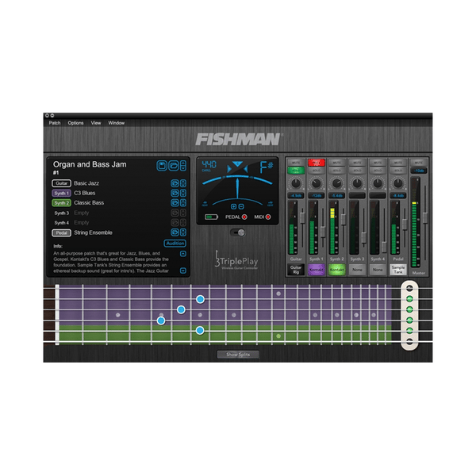Image resolution: width=476 pixels, height=476 pixels.
Task: Click the save patch icon beside Organ and Bass Jam
Action: click(162, 166)
